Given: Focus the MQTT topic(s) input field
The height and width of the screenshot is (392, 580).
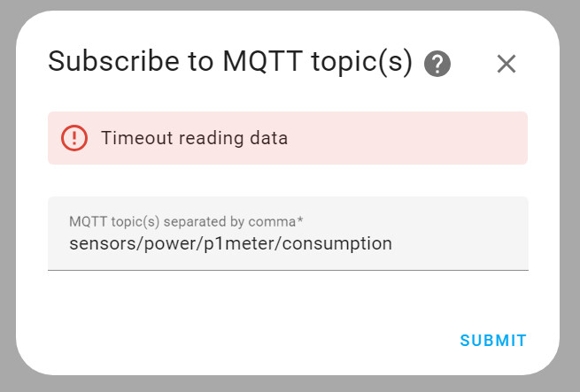Looking at the screenshot, I should point(288,234).
